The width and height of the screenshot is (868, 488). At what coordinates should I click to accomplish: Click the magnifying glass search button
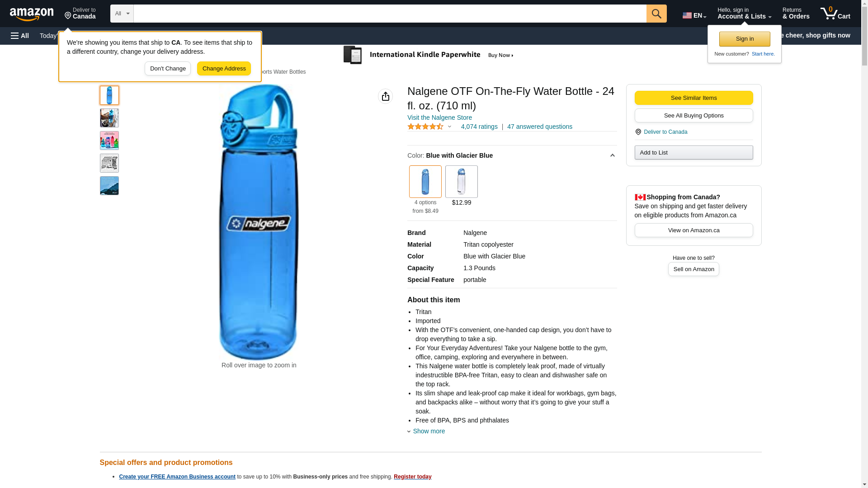click(656, 14)
